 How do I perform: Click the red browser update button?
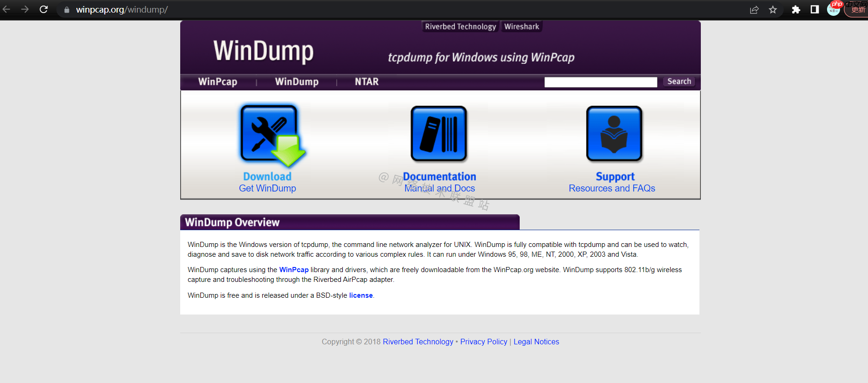click(x=856, y=9)
